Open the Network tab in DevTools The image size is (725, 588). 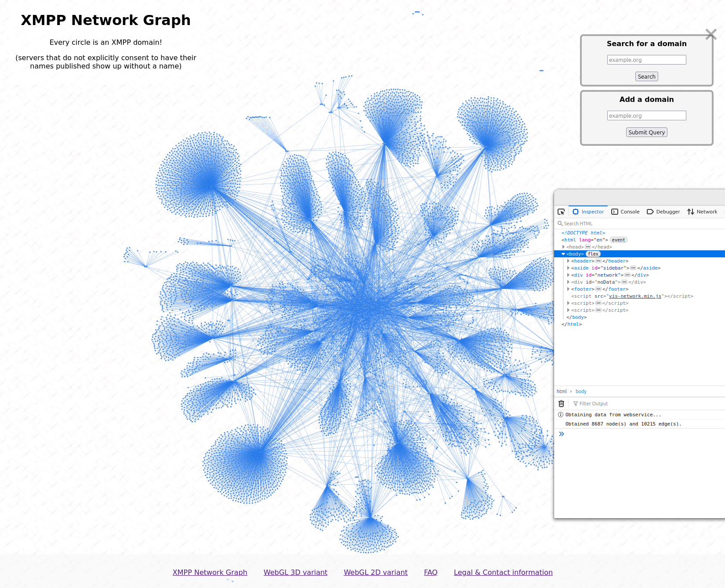click(x=703, y=212)
